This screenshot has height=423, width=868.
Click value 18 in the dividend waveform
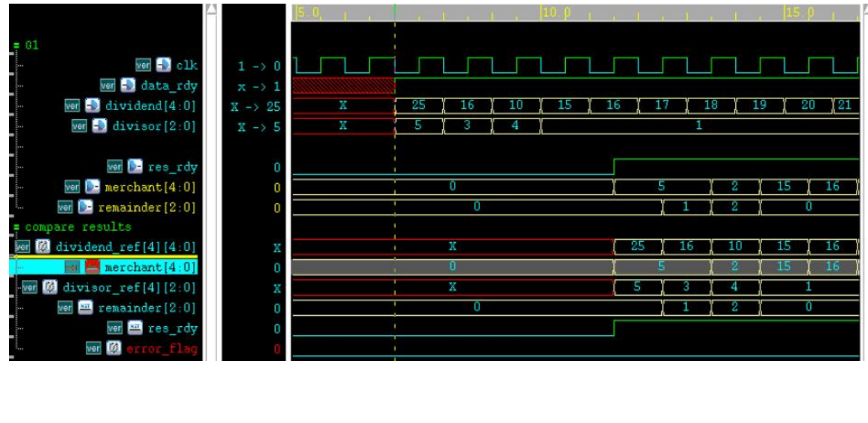pyautogui.click(x=710, y=105)
